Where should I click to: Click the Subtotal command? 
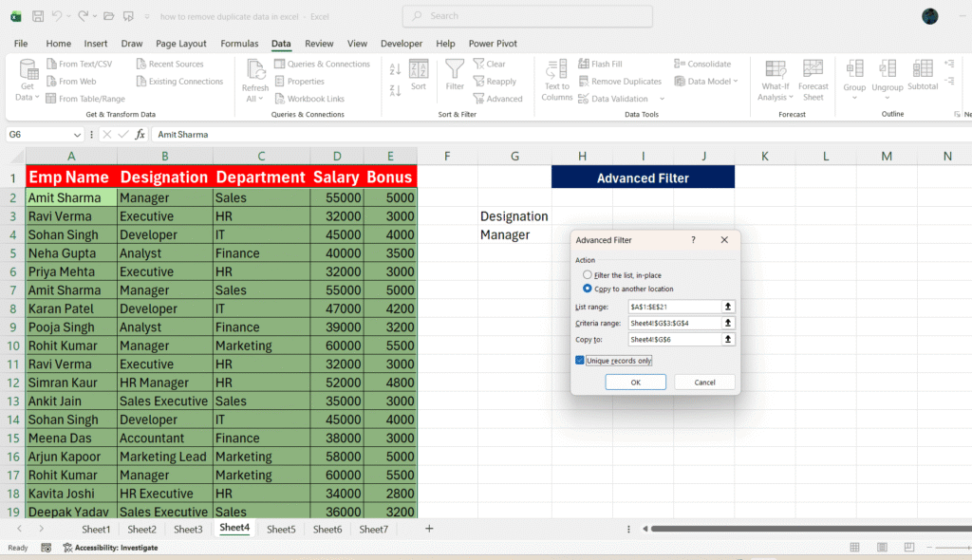(923, 75)
